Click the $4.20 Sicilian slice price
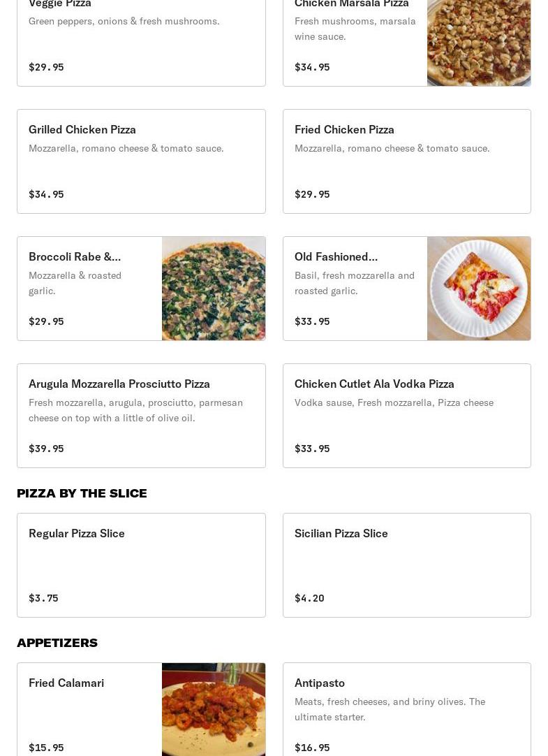548x756 pixels. point(310,598)
